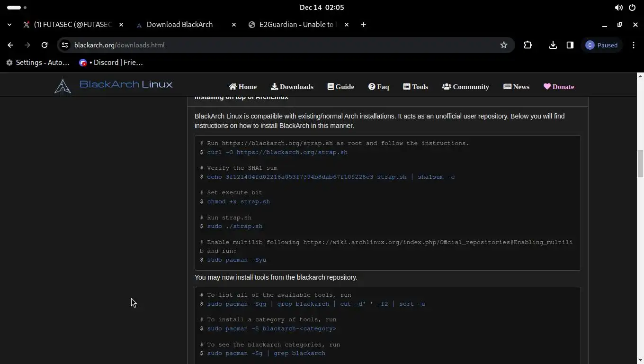Viewport: 644px width, 364px height.
Task: Bookmark this page with the star
Action: pyautogui.click(x=504, y=45)
